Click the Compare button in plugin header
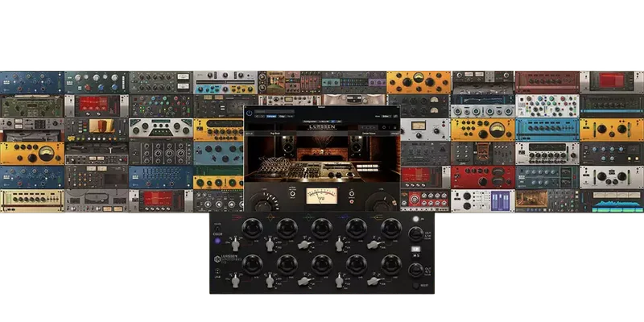The height and width of the screenshot is (322, 644). pos(271,116)
